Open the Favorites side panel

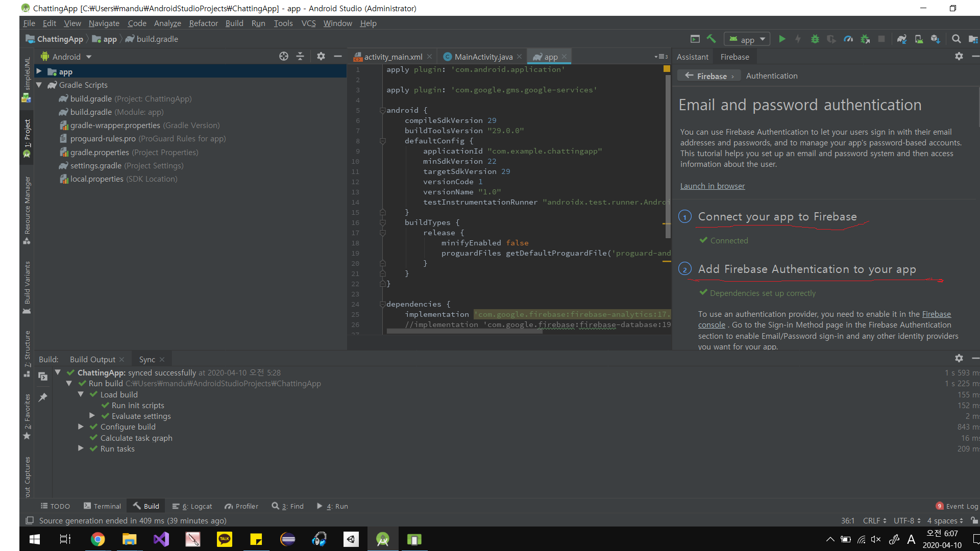coord(27,416)
